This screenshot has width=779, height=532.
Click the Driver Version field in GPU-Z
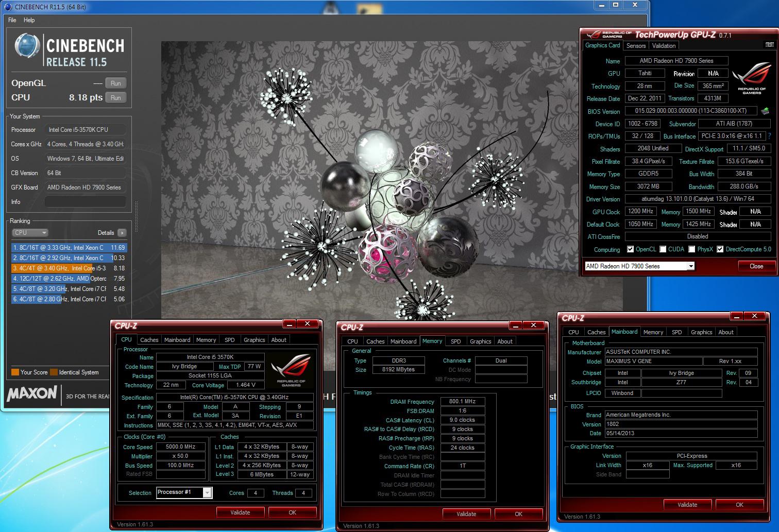coord(698,199)
